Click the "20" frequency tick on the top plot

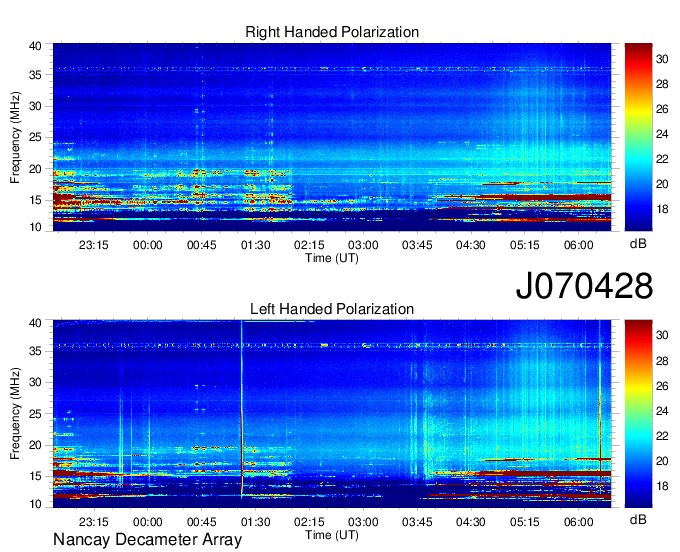click(x=35, y=169)
